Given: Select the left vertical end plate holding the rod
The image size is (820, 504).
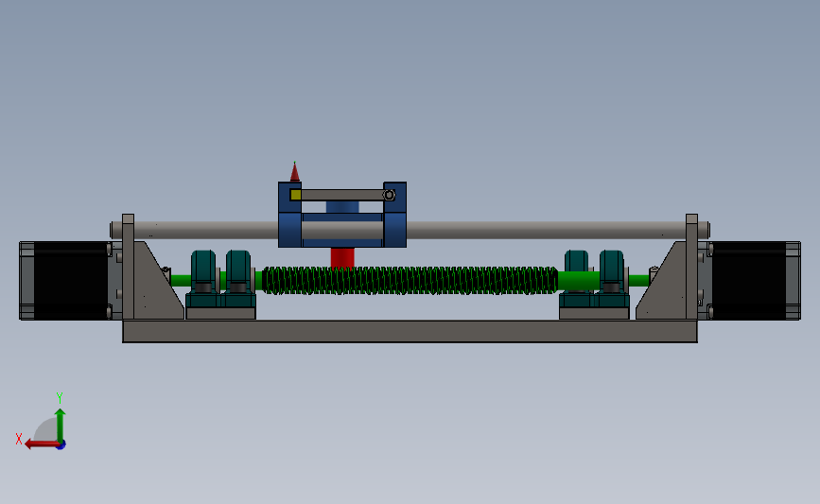Looking at the screenshot, I should point(128,267).
